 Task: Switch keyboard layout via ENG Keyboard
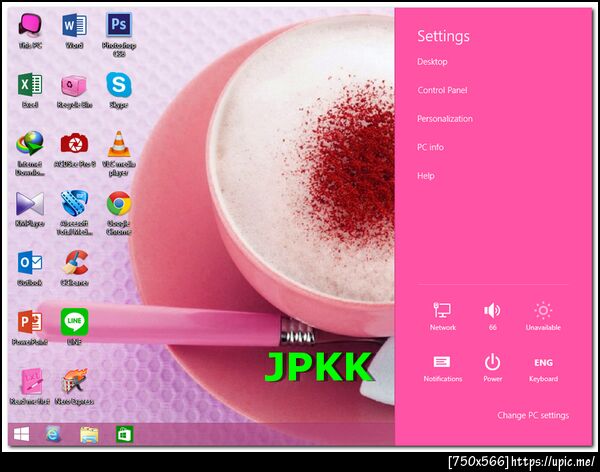click(543, 370)
